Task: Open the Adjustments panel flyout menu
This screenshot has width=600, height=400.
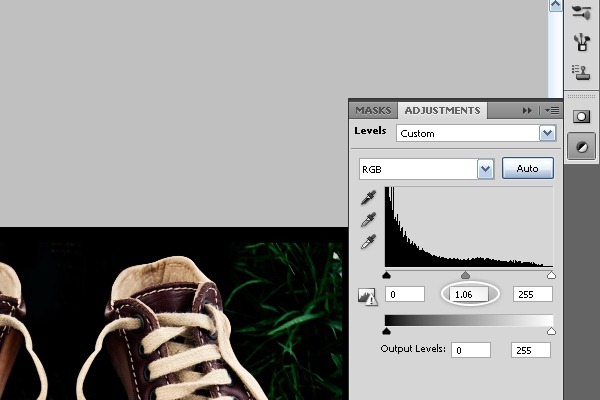Action: point(551,110)
